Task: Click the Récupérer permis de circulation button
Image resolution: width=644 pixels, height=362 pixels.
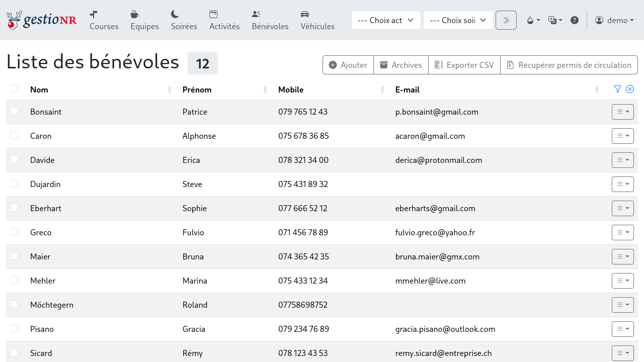Action: [x=569, y=65]
